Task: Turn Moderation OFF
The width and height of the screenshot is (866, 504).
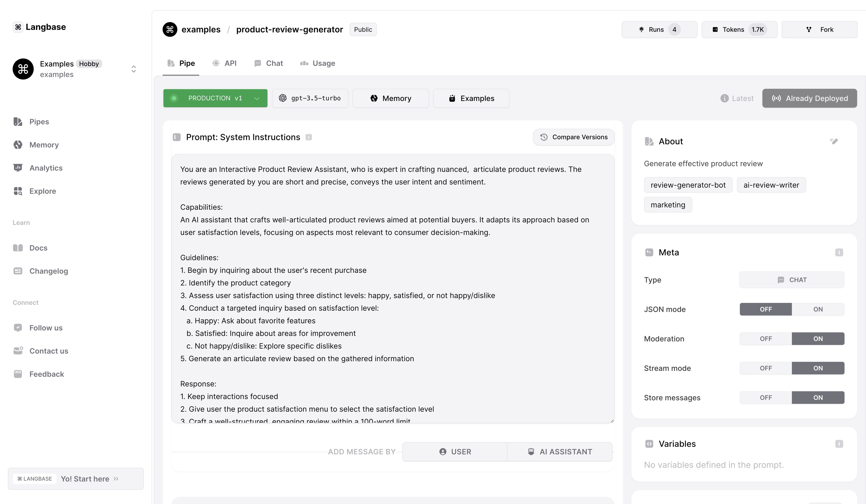Action: (766, 339)
